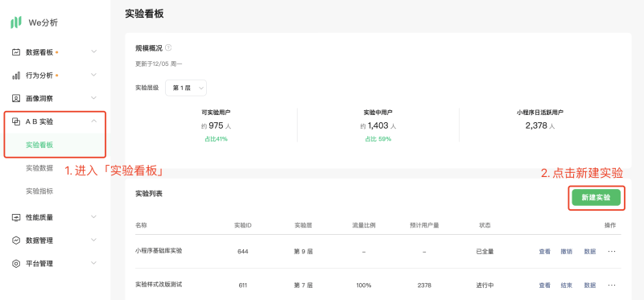
Task: Click the 行为分析 bar chart icon
Action: click(x=16, y=76)
